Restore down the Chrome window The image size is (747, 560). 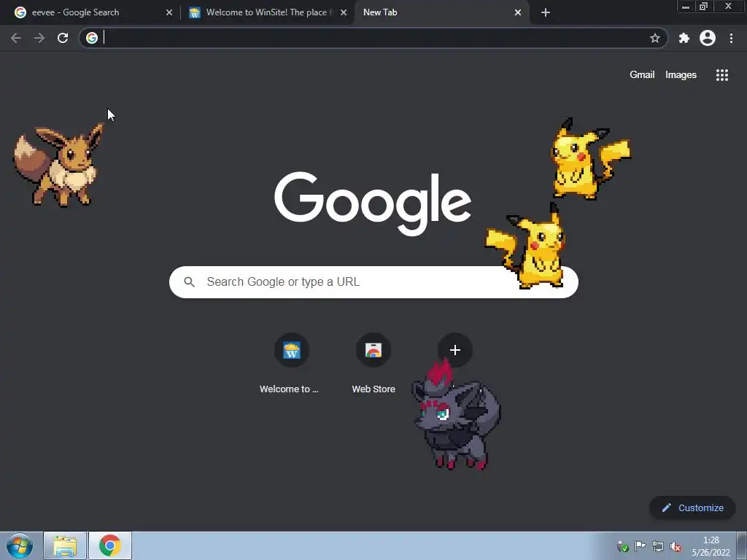(x=704, y=7)
